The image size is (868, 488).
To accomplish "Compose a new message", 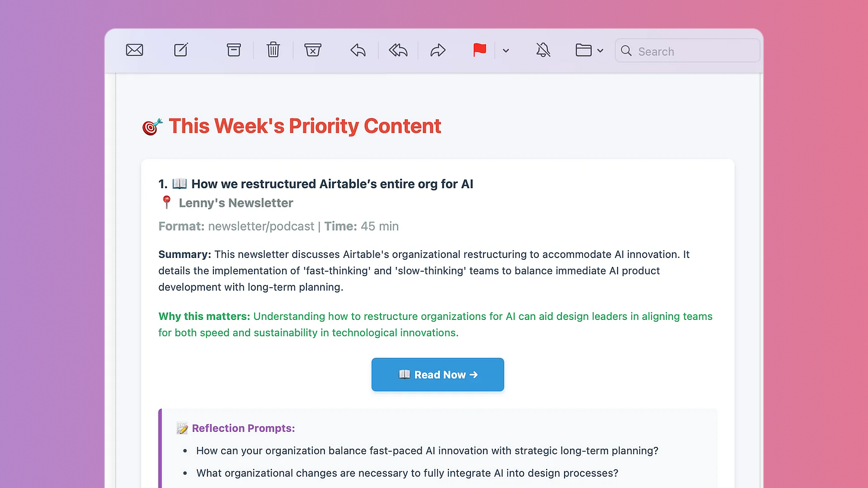I will tap(181, 50).
